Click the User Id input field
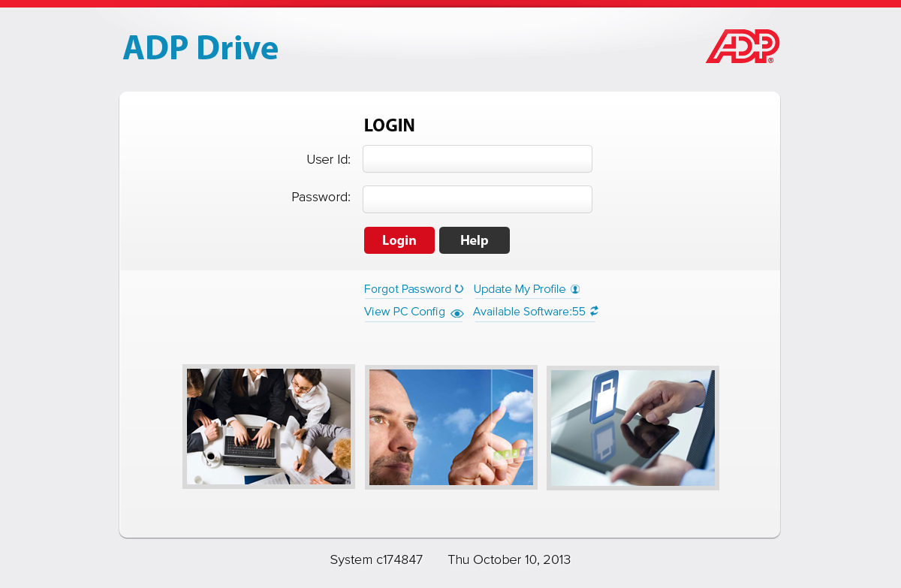This screenshot has width=901, height=588. (478, 159)
